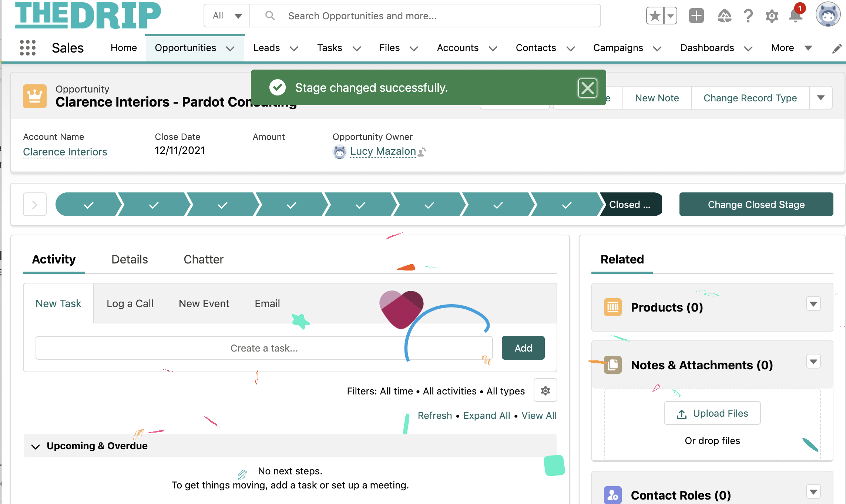Collapse the Upcoming & Overdue section

click(36, 446)
